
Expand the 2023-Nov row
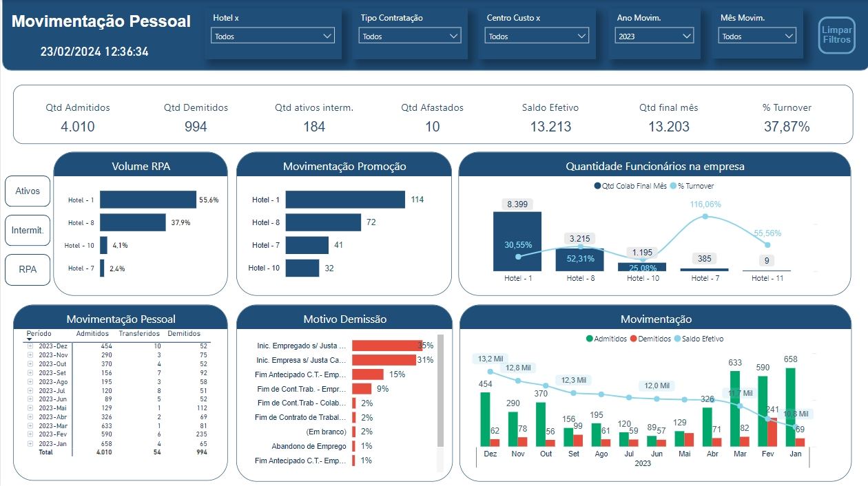(x=30, y=355)
